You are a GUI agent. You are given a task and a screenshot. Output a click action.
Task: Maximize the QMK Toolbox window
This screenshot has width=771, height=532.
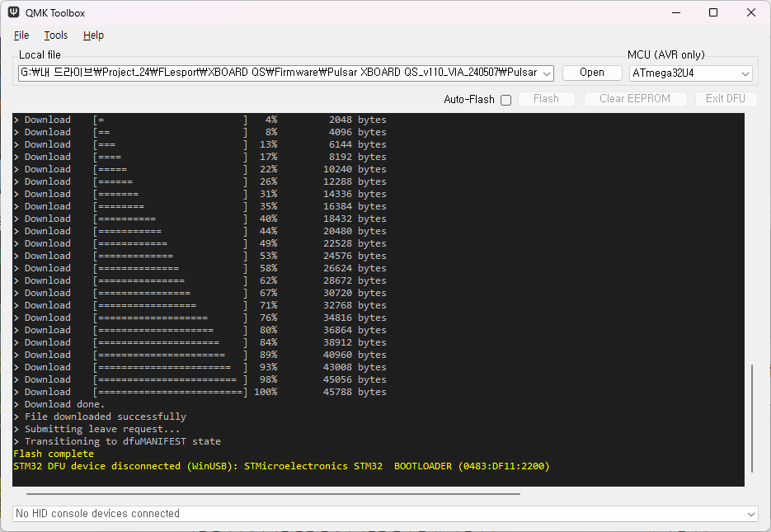(x=712, y=12)
